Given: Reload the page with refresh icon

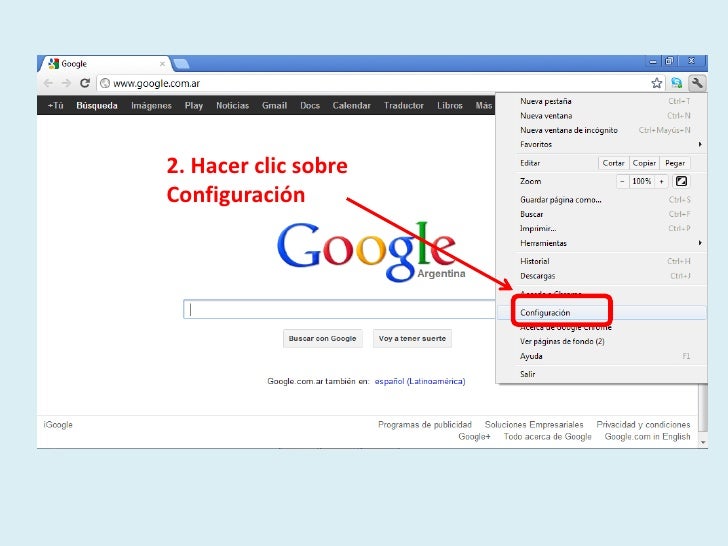Looking at the screenshot, I should pos(84,83).
